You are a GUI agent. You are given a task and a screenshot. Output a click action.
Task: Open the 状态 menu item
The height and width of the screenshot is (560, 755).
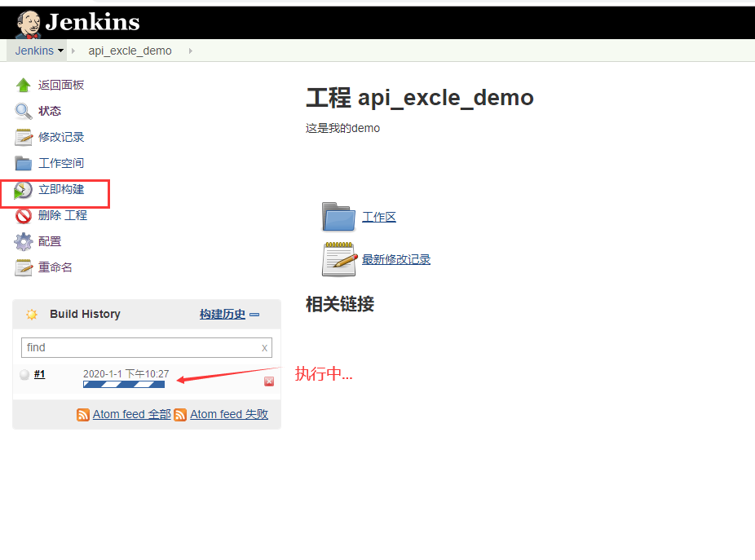(50, 111)
